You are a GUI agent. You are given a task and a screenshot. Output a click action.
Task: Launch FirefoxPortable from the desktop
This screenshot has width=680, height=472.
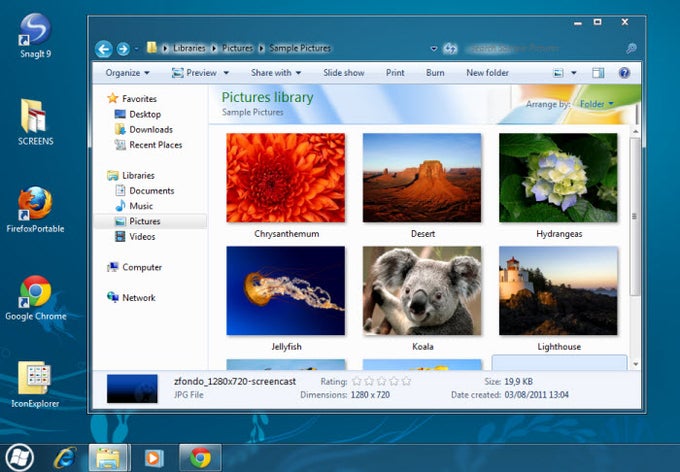tap(35, 210)
